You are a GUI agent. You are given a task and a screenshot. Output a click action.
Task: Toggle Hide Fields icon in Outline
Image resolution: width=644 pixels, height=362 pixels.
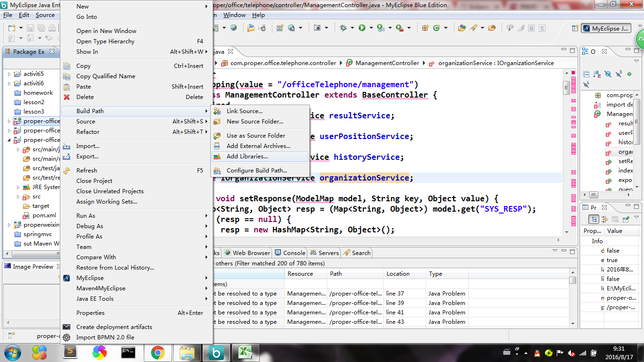(608, 74)
